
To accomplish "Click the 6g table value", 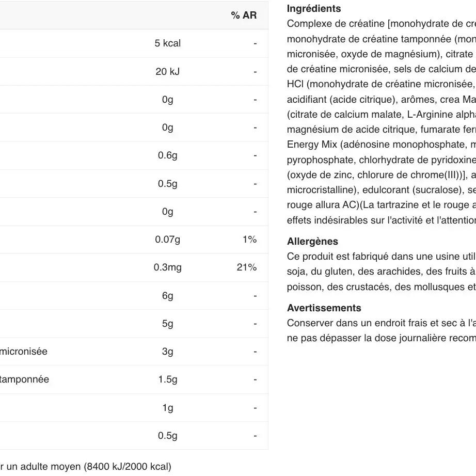I will pos(168,296).
